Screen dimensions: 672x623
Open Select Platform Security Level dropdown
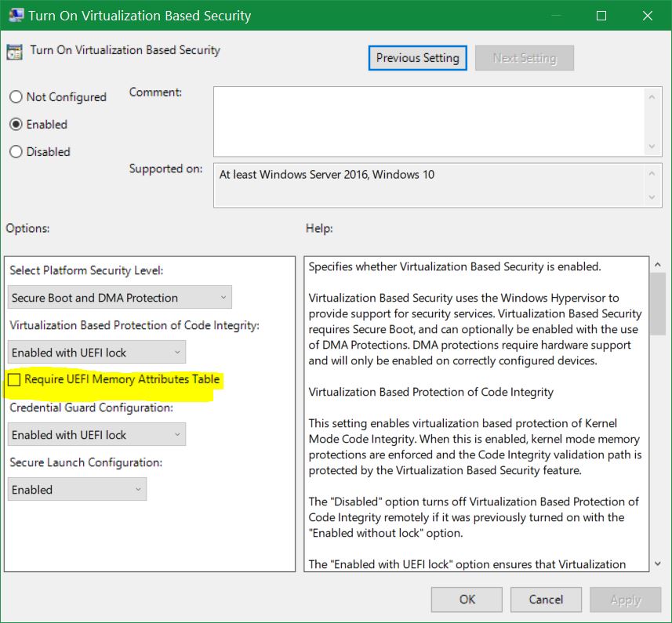click(121, 298)
